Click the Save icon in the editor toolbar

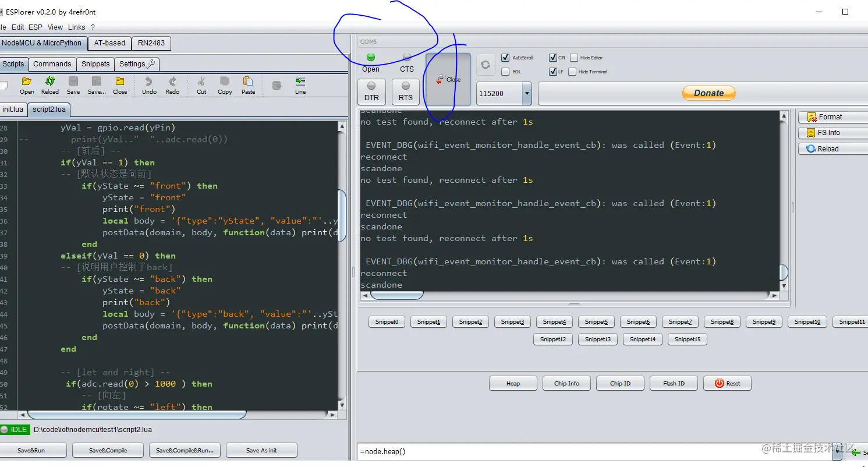point(73,85)
